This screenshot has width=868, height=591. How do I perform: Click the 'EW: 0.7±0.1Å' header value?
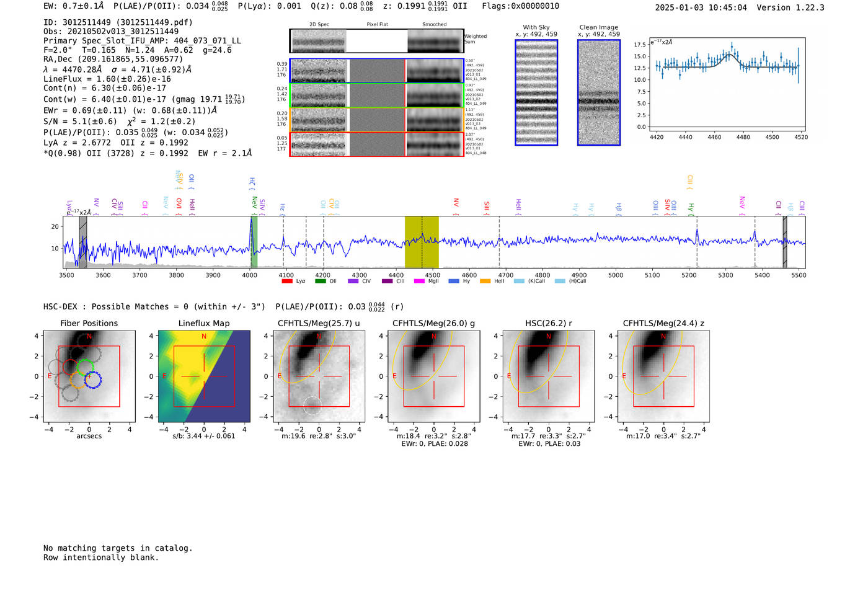pyautogui.click(x=74, y=6)
